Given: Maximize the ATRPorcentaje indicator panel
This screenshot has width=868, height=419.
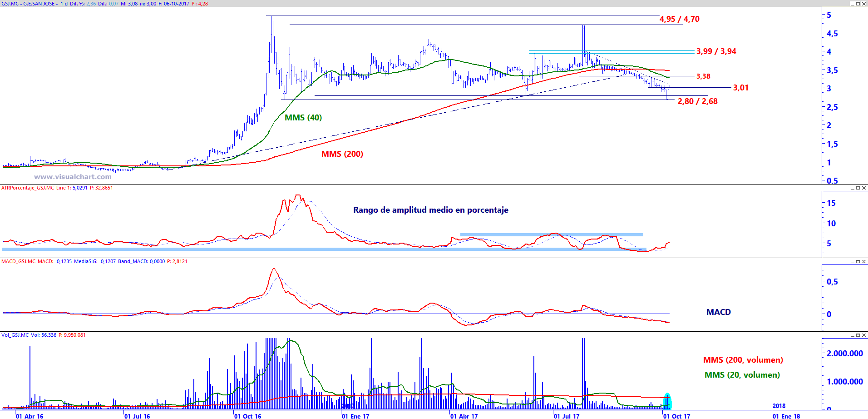Looking at the screenshot, I should point(858,188).
